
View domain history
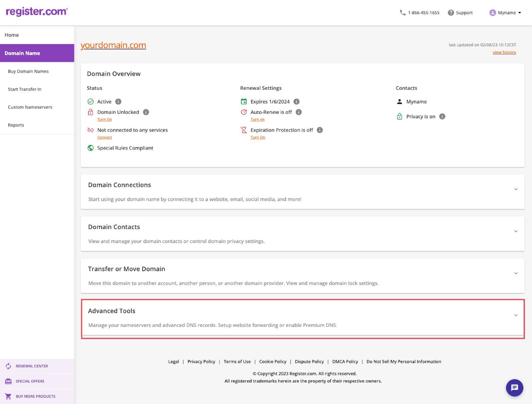click(x=504, y=52)
